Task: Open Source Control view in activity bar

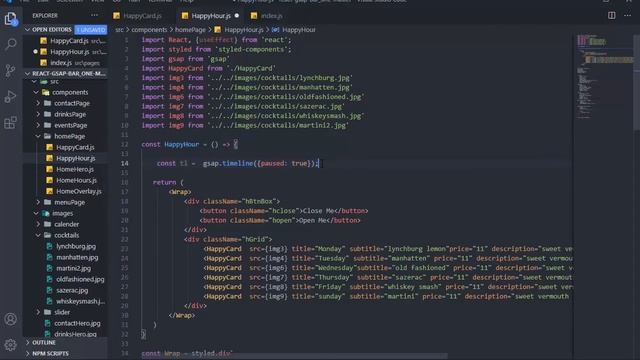Action: coord(10,70)
